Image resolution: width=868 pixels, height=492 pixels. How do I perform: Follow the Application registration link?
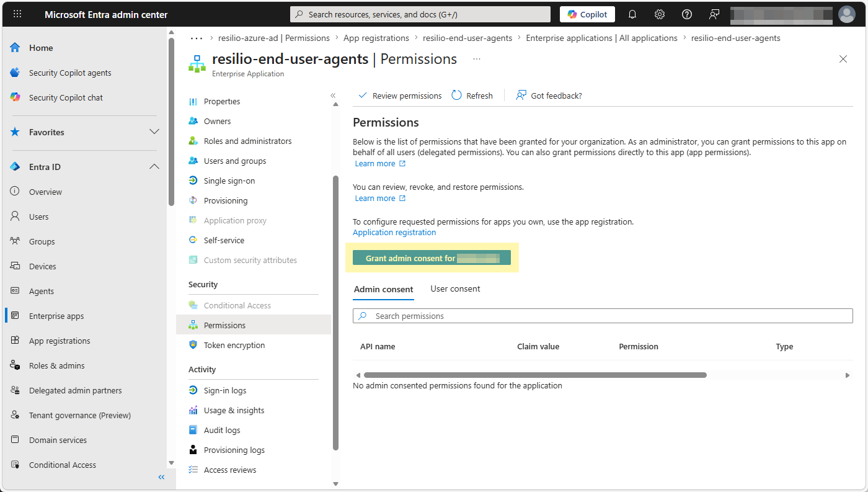point(394,233)
